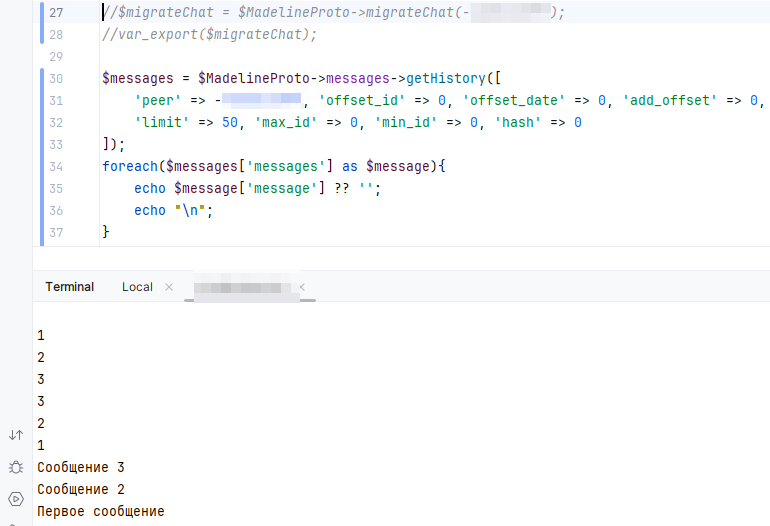
Task: Click the 'peer' key on line 31
Action: coord(158,101)
